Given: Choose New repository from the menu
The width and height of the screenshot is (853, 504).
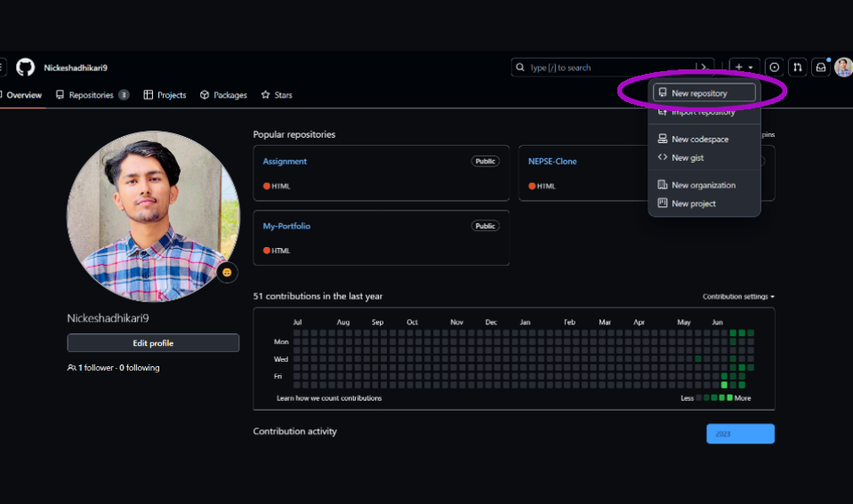Looking at the screenshot, I should (704, 93).
